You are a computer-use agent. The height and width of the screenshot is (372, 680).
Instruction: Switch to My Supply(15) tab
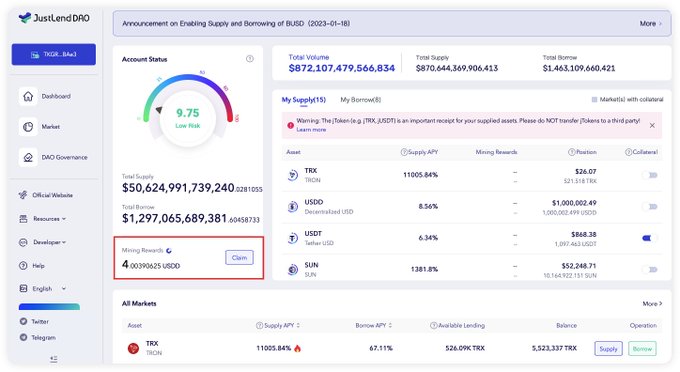pyautogui.click(x=304, y=100)
